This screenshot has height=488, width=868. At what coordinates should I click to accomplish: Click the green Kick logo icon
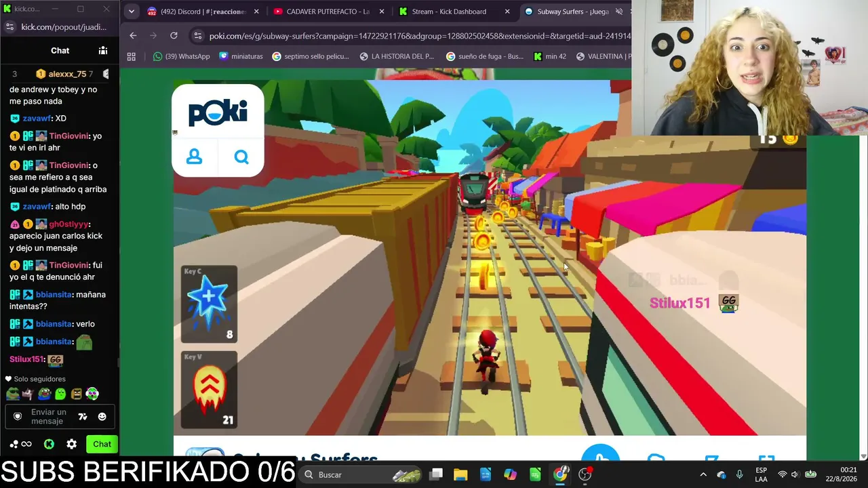point(49,444)
